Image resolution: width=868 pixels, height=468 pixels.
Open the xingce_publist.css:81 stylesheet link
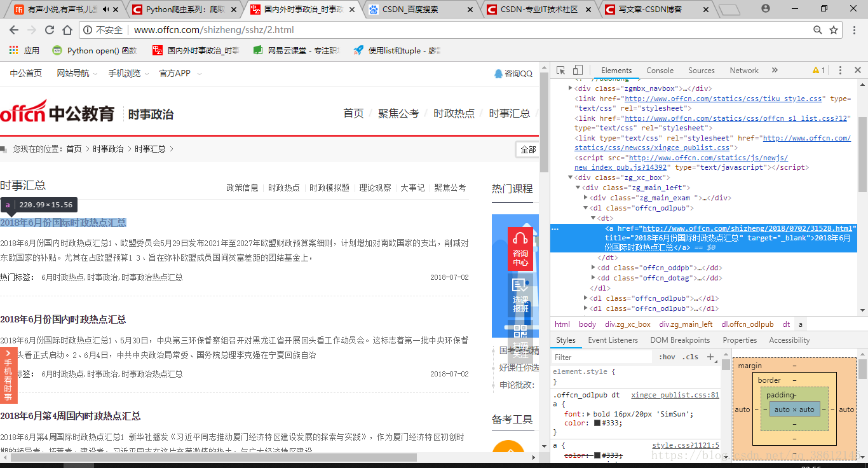pyautogui.click(x=675, y=395)
